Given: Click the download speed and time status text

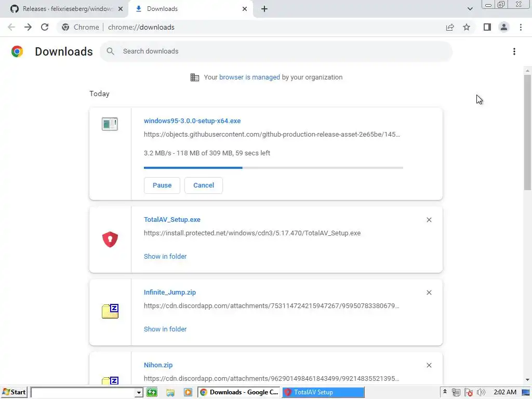Looking at the screenshot, I should 207,153.
